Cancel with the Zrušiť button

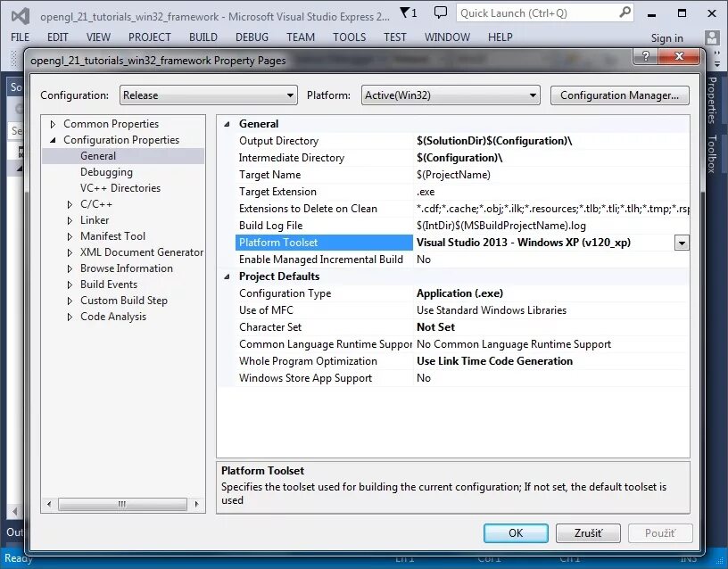click(x=588, y=532)
